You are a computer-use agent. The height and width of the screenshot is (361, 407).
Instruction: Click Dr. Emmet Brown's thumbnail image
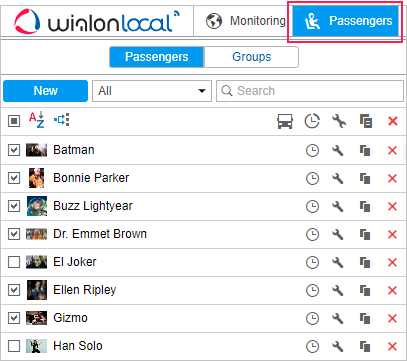37,234
